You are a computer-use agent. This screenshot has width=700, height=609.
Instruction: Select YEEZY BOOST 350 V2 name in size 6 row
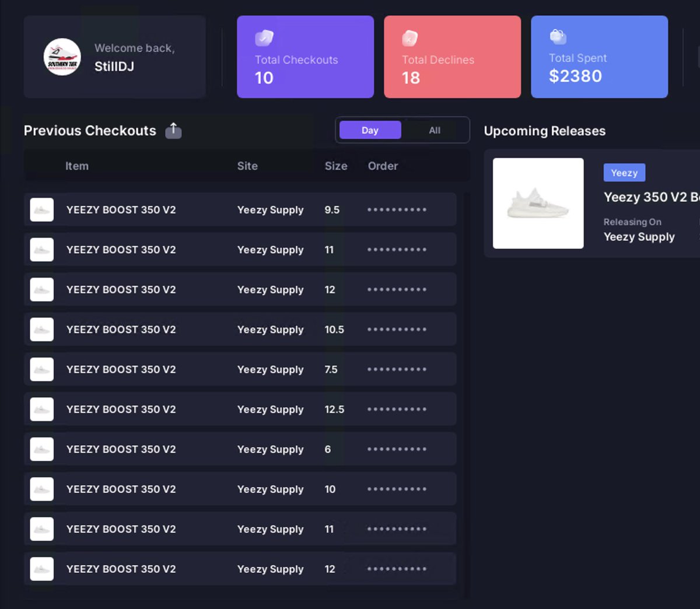121,449
